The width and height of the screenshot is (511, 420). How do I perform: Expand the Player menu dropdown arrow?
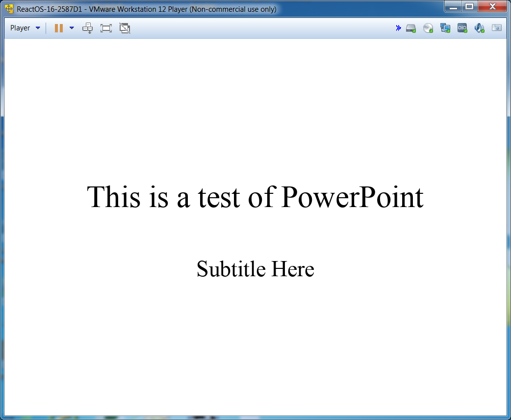pyautogui.click(x=38, y=28)
